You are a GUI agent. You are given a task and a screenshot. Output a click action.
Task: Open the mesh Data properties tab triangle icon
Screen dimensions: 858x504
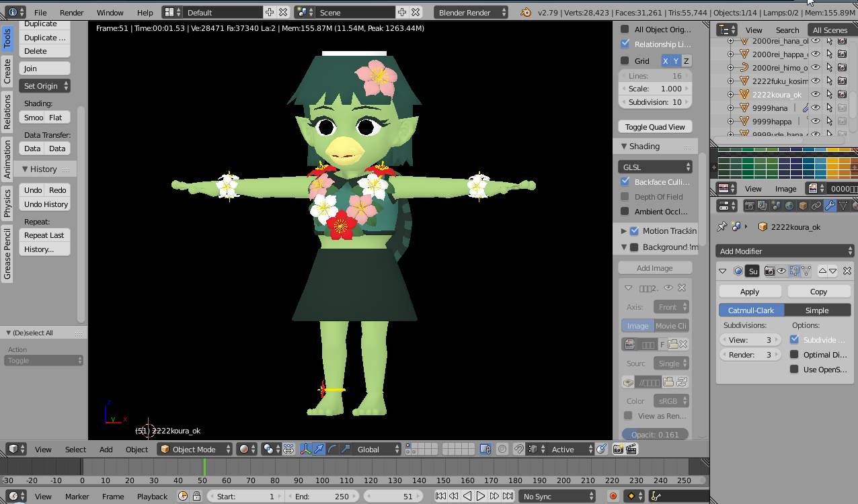[x=843, y=206]
